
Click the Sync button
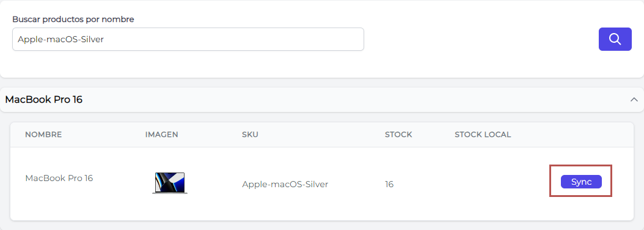581,182
